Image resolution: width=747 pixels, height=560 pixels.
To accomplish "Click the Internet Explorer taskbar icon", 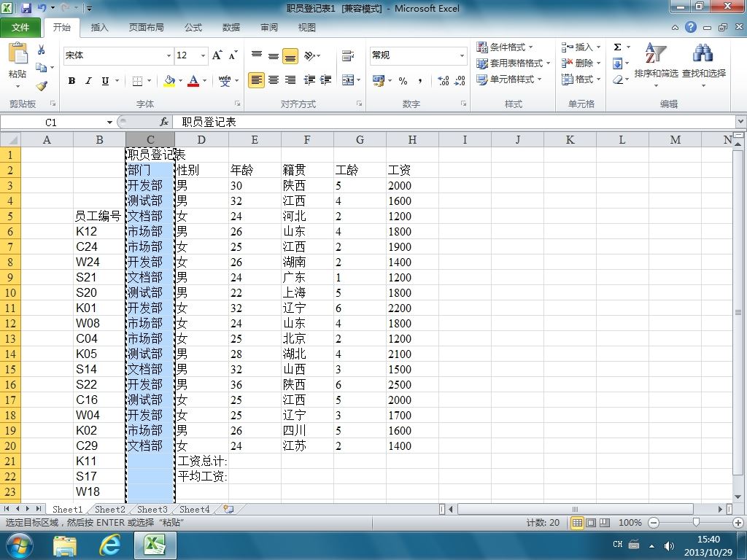I will 110,545.
